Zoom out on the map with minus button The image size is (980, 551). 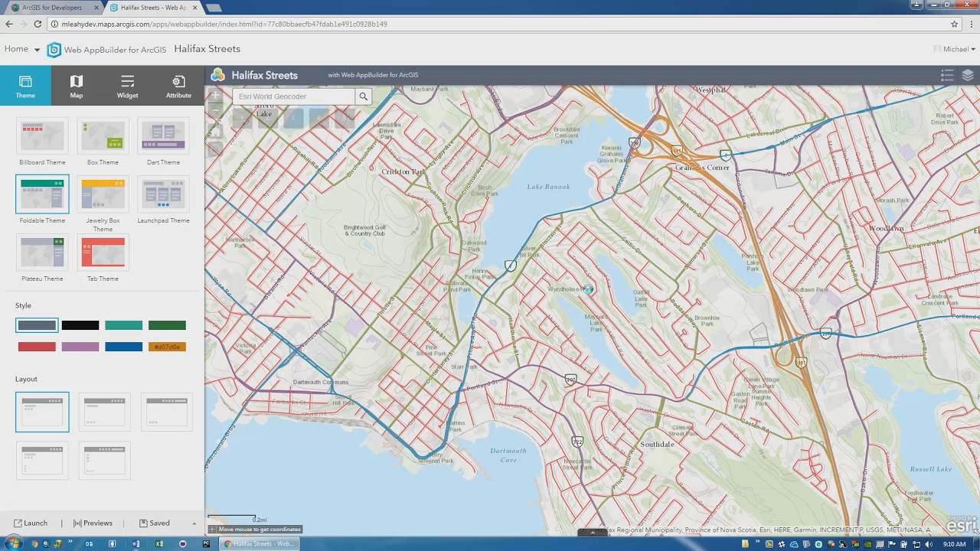pos(215,109)
